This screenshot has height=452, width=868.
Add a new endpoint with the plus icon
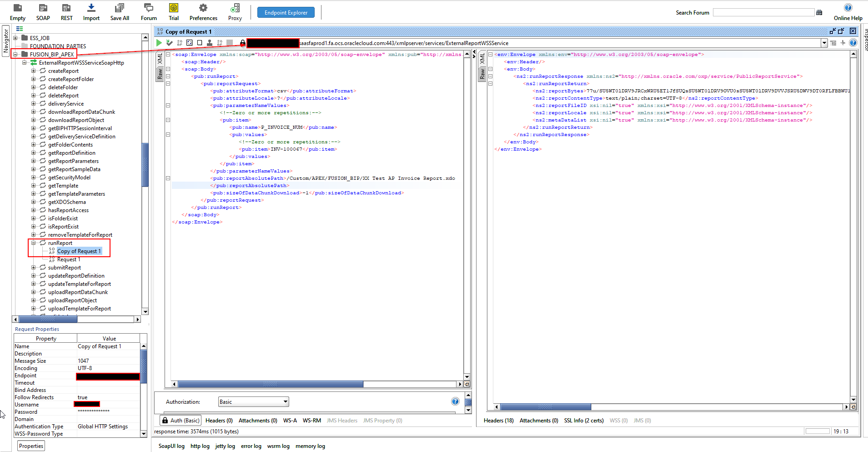click(843, 43)
